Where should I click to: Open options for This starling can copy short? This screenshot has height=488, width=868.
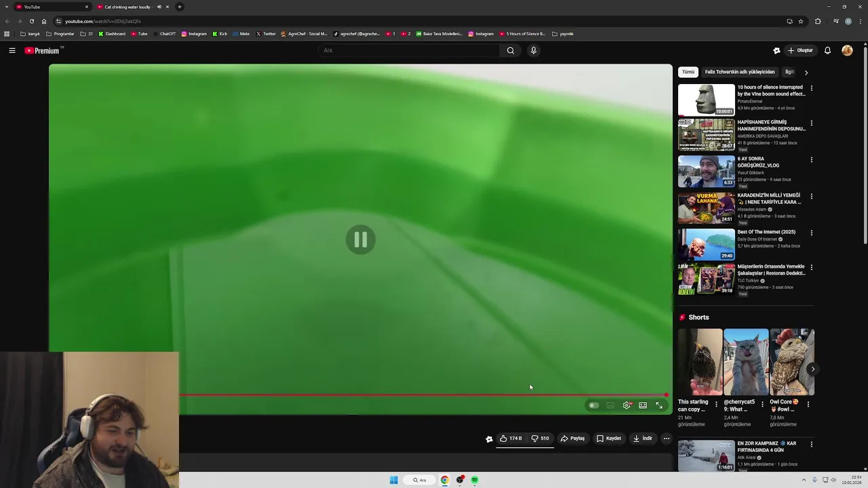point(716,405)
